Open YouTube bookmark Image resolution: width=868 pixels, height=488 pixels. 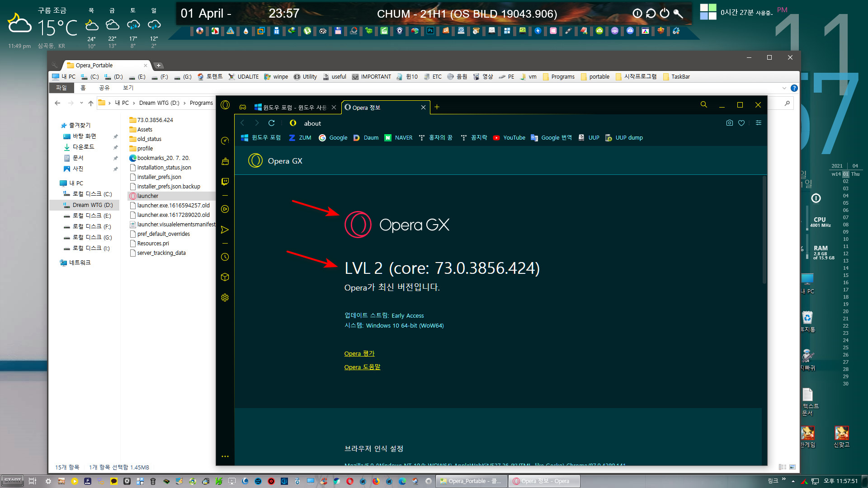509,138
